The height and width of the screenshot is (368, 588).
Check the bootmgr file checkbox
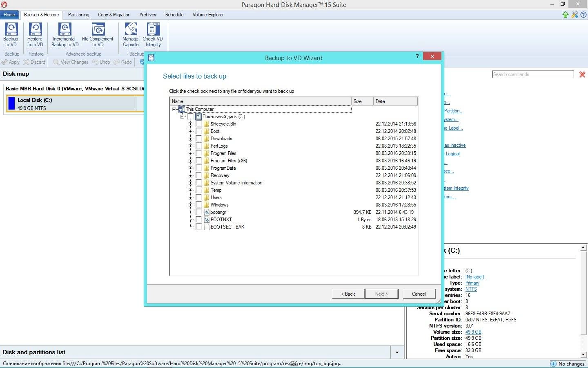(x=199, y=212)
